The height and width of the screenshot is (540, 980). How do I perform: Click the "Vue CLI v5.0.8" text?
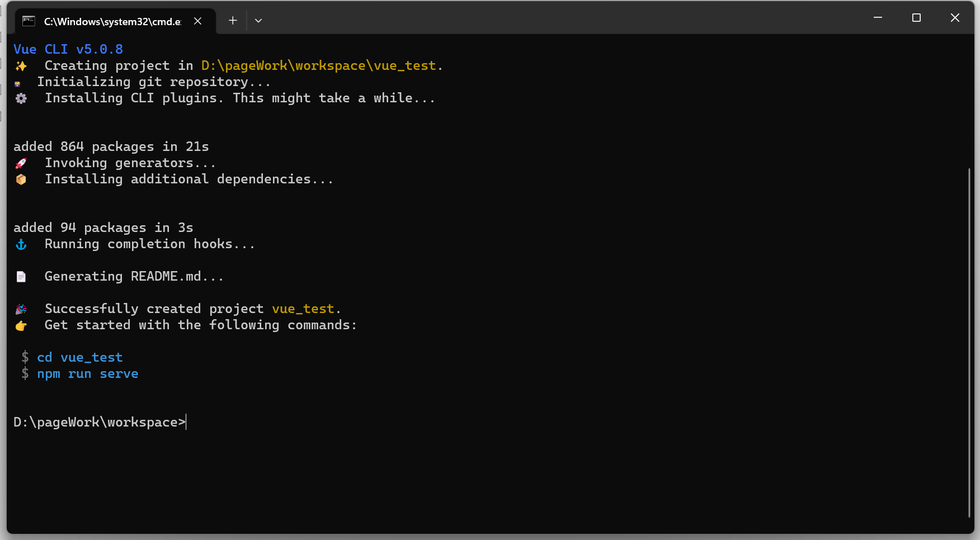click(x=68, y=49)
